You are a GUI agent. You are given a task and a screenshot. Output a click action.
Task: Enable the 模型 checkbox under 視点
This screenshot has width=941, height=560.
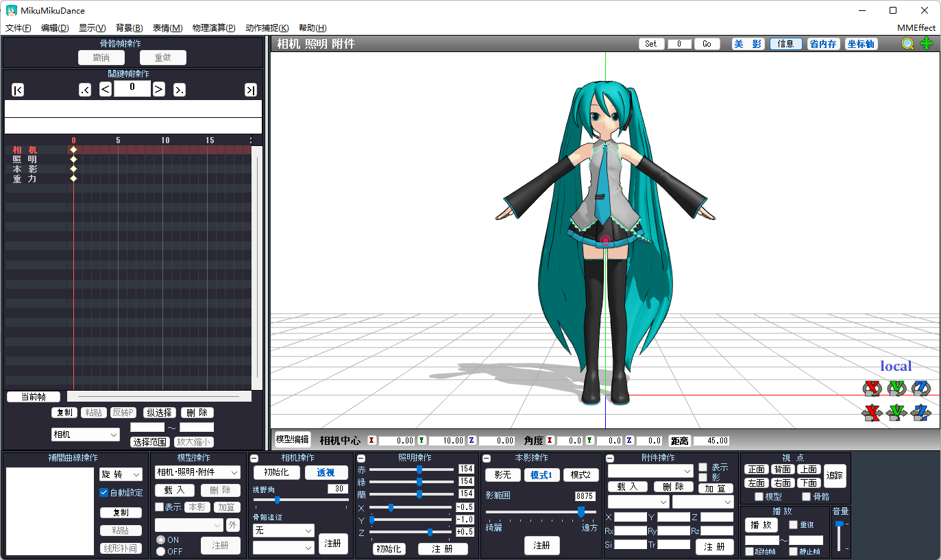click(759, 496)
